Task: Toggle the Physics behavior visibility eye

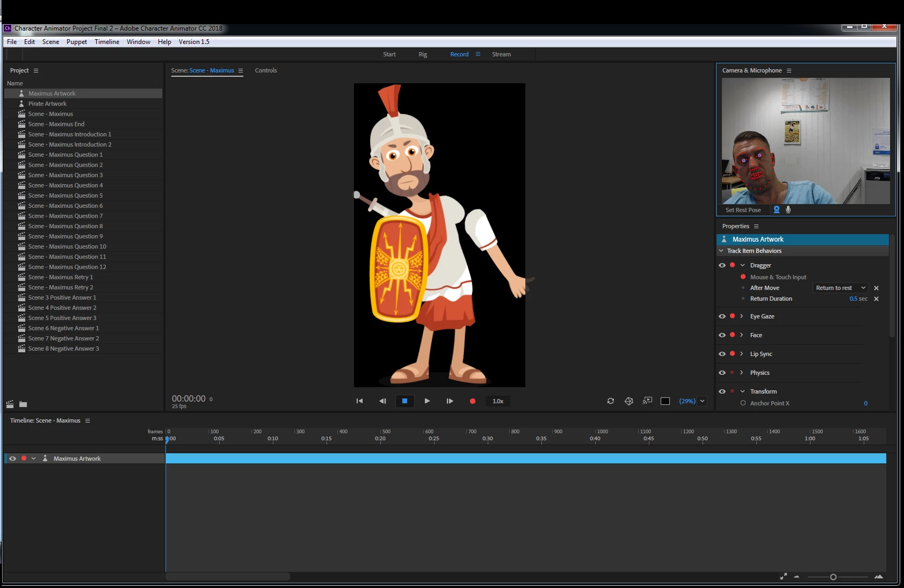Action: pyautogui.click(x=722, y=373)
